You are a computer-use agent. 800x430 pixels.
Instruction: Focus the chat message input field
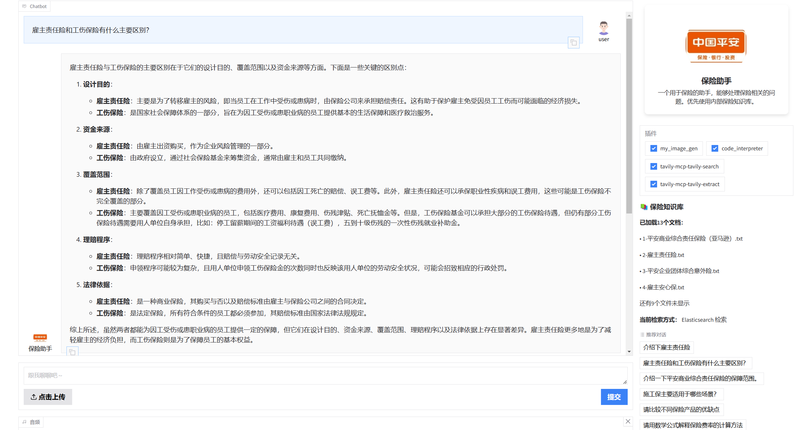pos(325,375)
